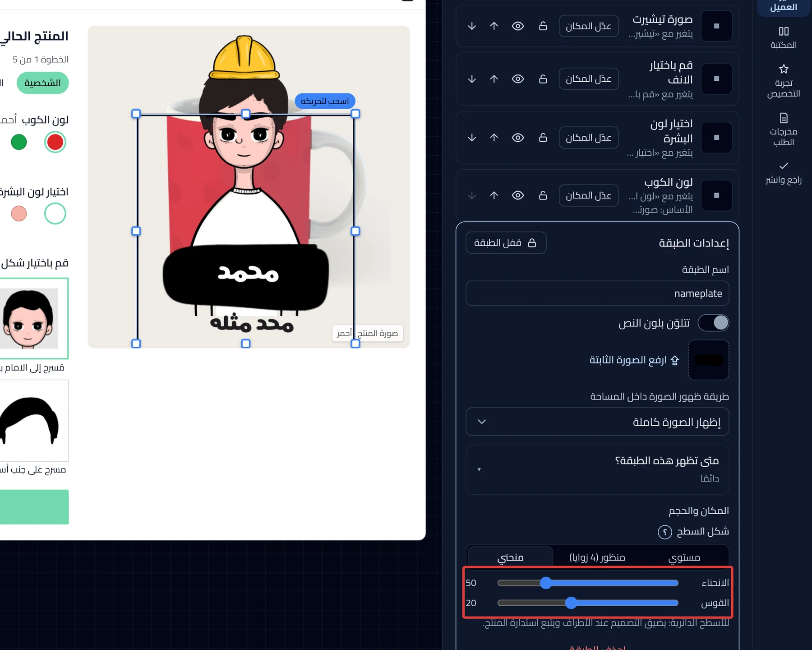The image size is (812, 650).
Task: Select the pink skin tone option
Action: tap(19, 214)
